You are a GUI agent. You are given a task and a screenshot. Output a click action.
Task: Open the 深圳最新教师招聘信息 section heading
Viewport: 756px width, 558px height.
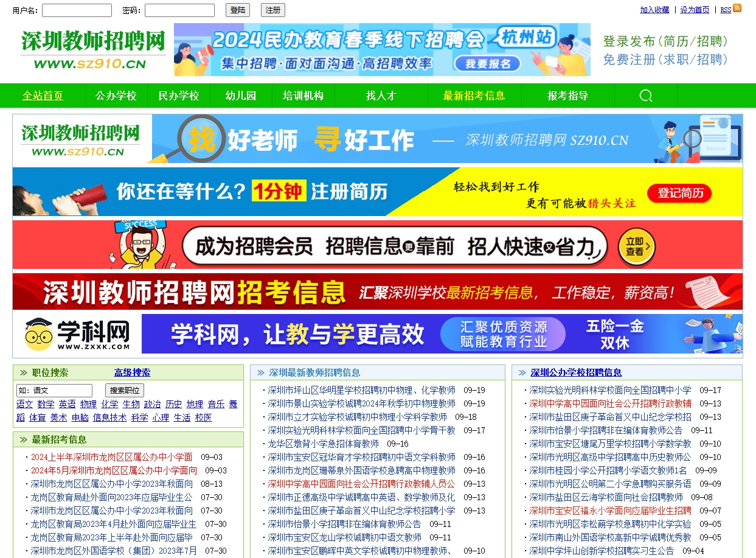coord(314,372)
